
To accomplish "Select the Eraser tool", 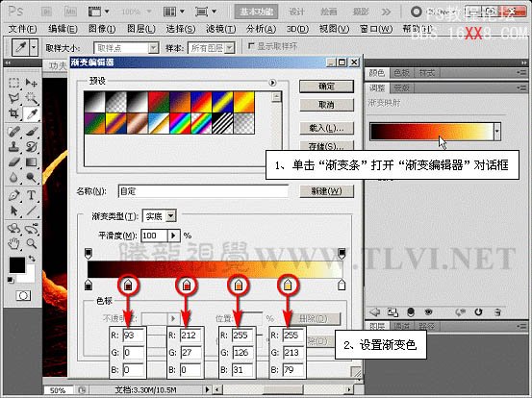I will click(x=13, y=162).
